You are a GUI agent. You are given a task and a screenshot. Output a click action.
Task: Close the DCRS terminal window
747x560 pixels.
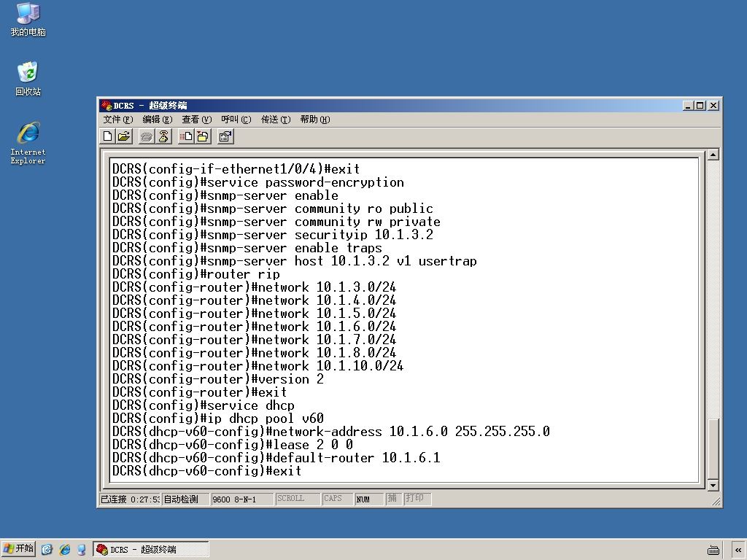tap(713, 105)
